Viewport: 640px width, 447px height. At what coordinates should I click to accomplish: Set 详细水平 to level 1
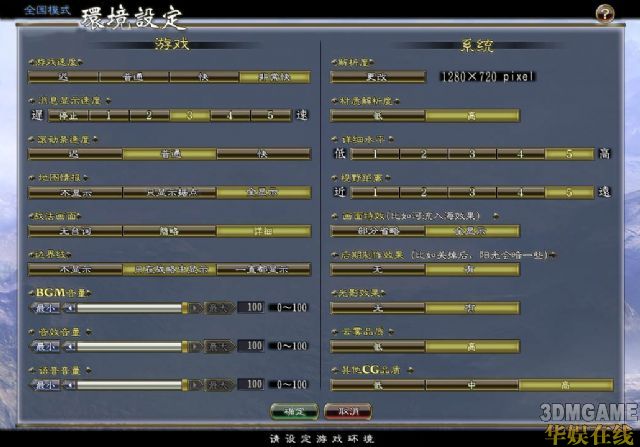click(375, 154)
